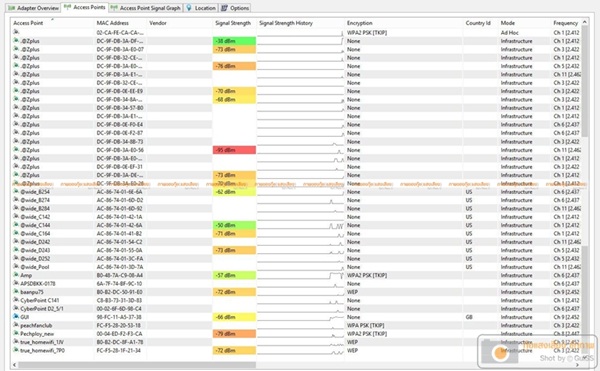Screen dimensions: 600x371
Task: Select the -66 dBm signal cell of GUI
Action: 234,317
